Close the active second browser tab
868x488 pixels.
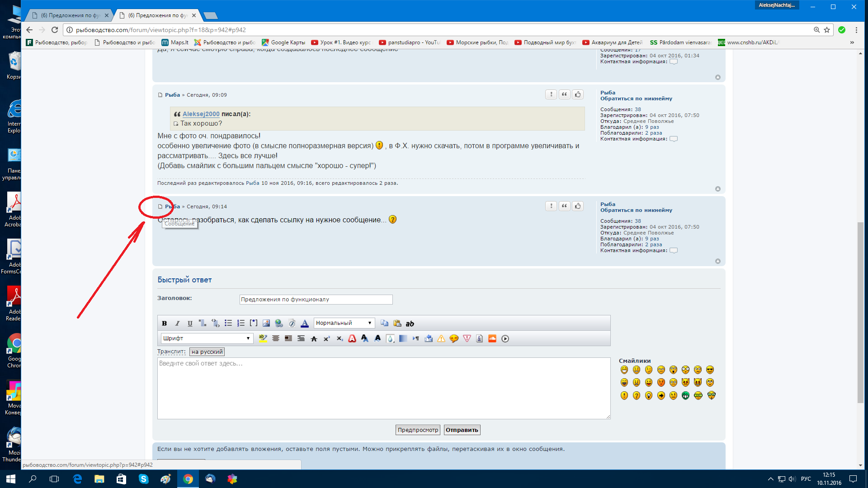point(194,15)
